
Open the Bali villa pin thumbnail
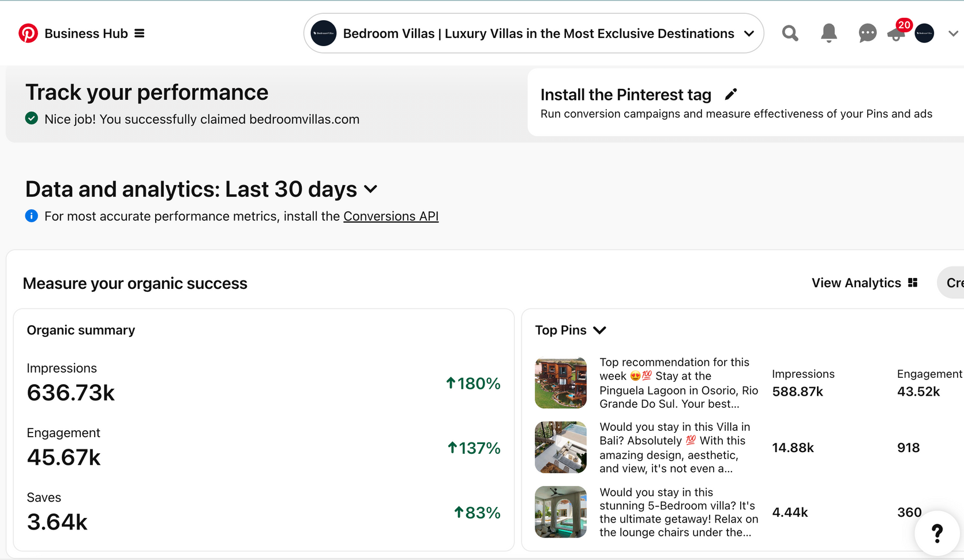pyautogui.click(x=561, y=448)
